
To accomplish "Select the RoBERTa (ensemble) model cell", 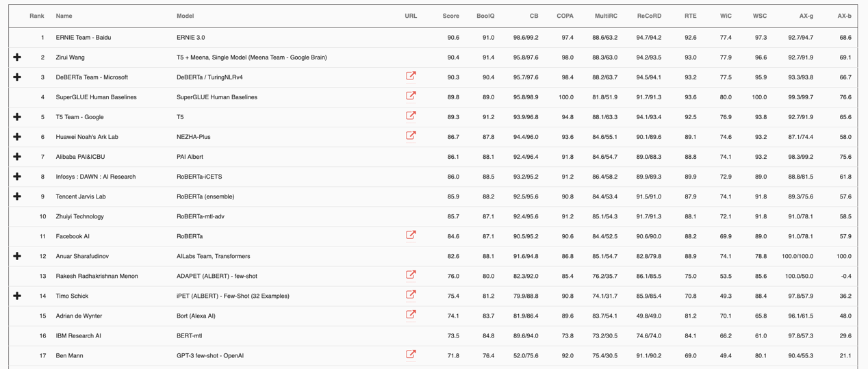I will click(x=205, y=196).
